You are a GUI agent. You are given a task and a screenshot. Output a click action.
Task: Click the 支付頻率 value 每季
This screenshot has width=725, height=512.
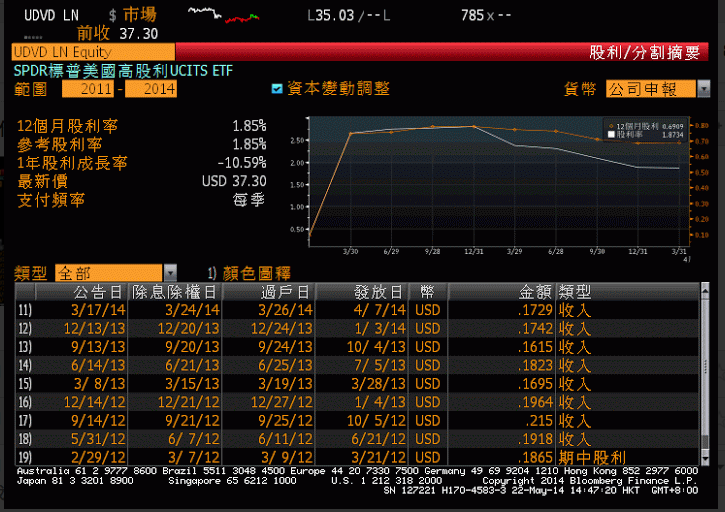tap(249, 200)
